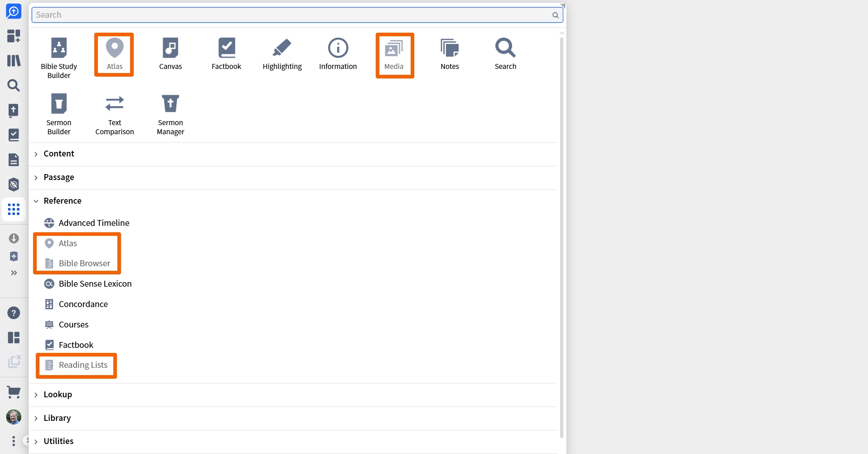Open the Sermon Builder tool
This screenshot has height=454, width=868.
pyautogui.click(x=59, y=114)
